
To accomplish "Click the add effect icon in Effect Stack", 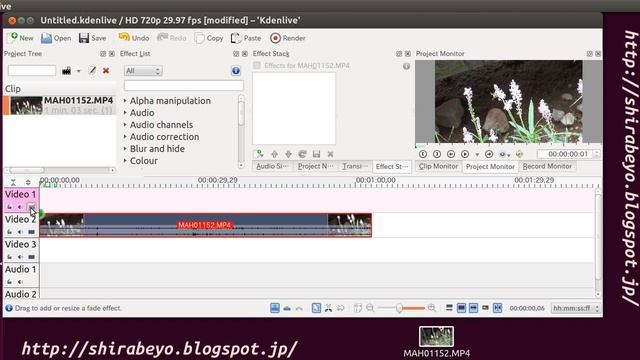I will click(259, 154).
